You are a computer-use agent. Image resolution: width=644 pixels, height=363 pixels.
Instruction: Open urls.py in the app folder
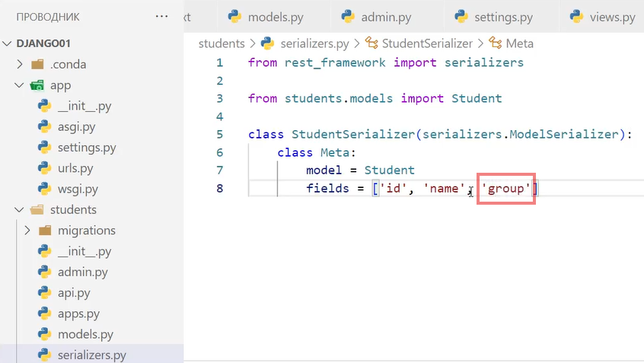click(76, 168)
